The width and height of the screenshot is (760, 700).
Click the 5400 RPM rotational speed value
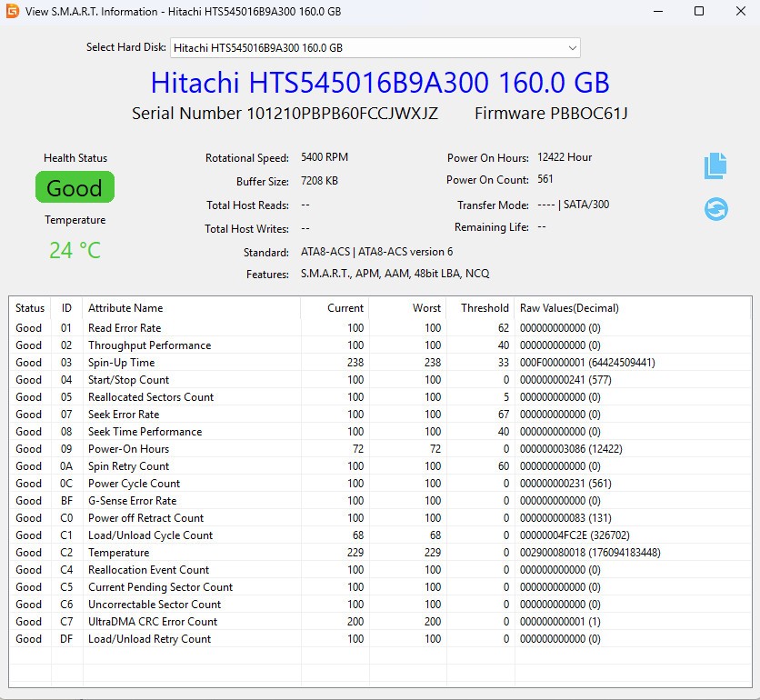325,157
